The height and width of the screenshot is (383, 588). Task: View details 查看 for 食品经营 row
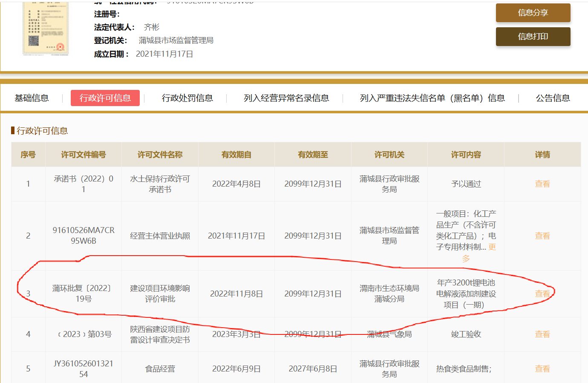tap(542, 369)
